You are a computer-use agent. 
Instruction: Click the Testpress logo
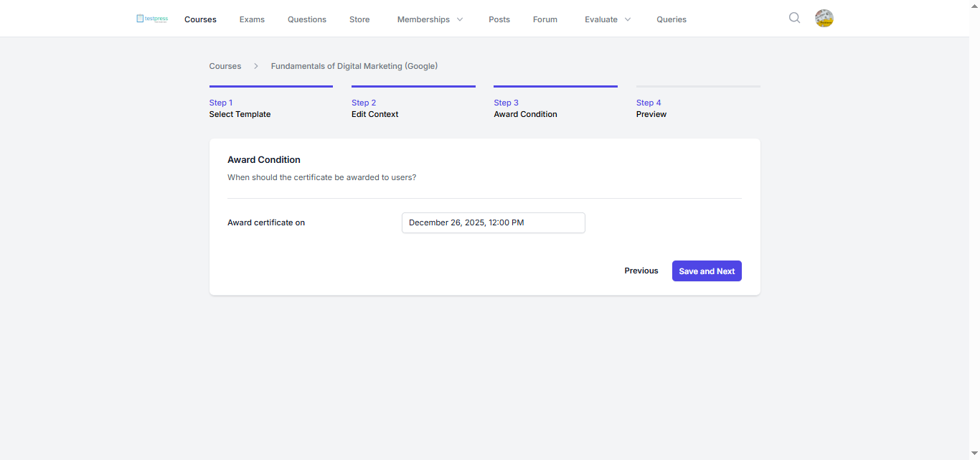(152, 19)
